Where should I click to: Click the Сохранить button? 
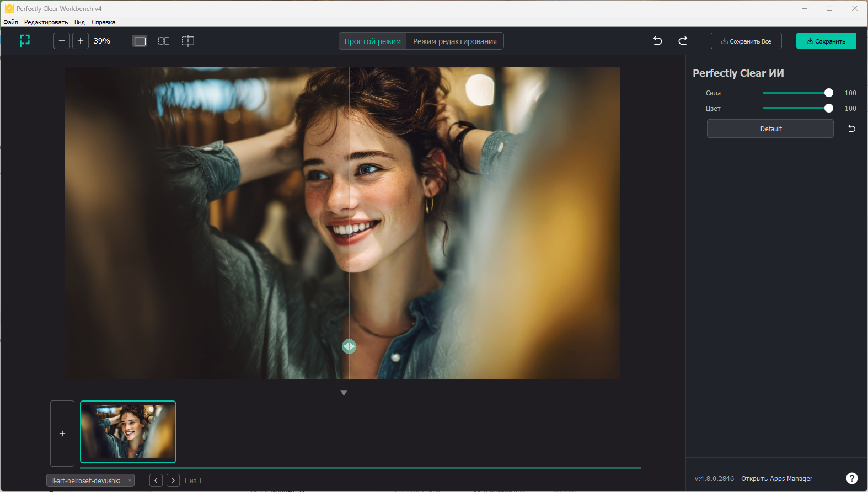point(826,41)
